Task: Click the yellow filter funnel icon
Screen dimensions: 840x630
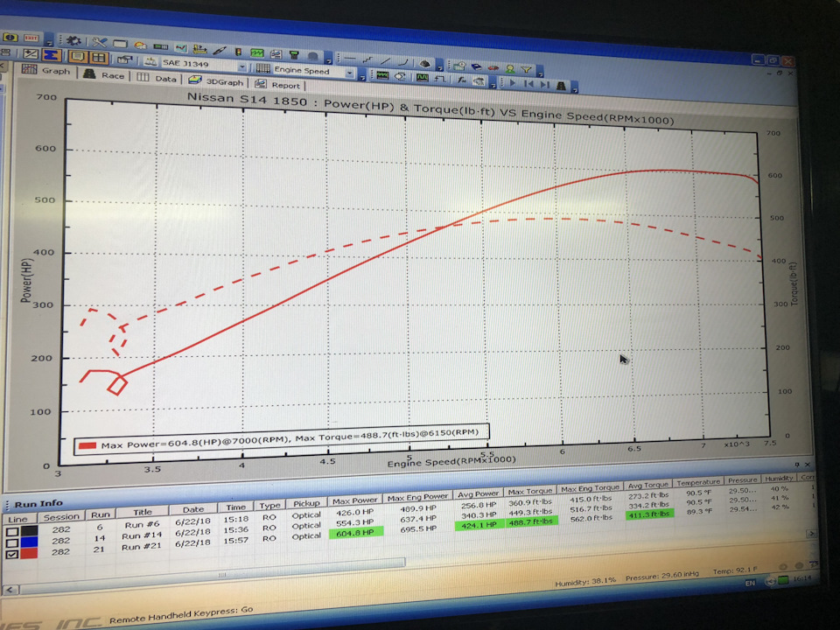Action: click(x=526, y=70)
